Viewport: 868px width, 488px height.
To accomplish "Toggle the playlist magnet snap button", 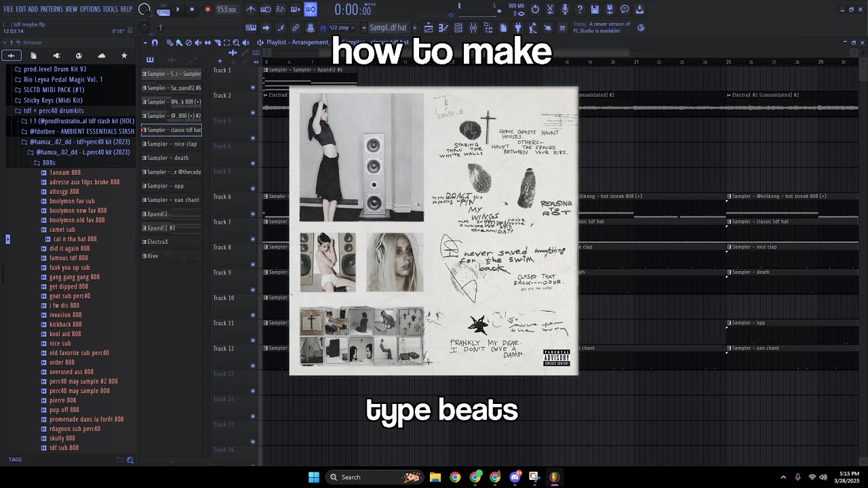I will [x=155, y=43].
